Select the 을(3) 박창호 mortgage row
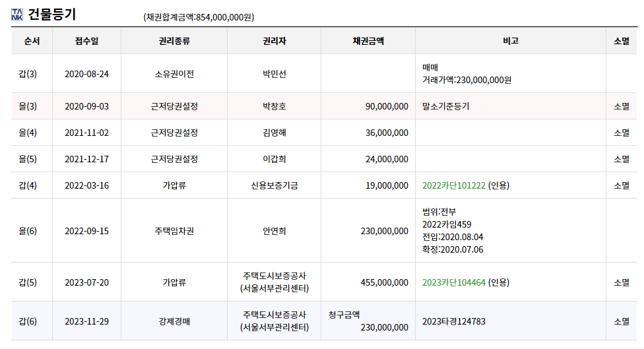The height and width of the screenshot is (349, 644). [324, 106]
